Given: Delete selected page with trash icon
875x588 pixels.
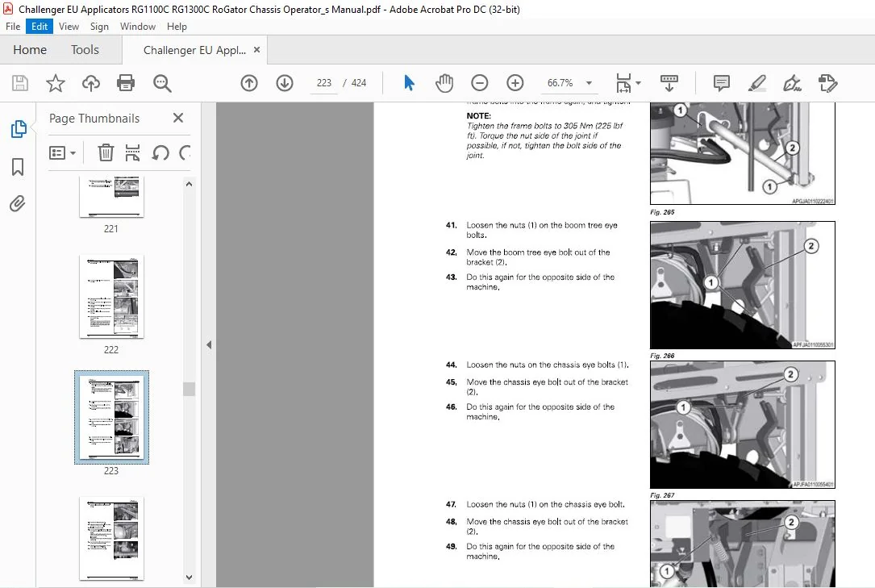Looking at the screenshot, I should click(106, 152).
